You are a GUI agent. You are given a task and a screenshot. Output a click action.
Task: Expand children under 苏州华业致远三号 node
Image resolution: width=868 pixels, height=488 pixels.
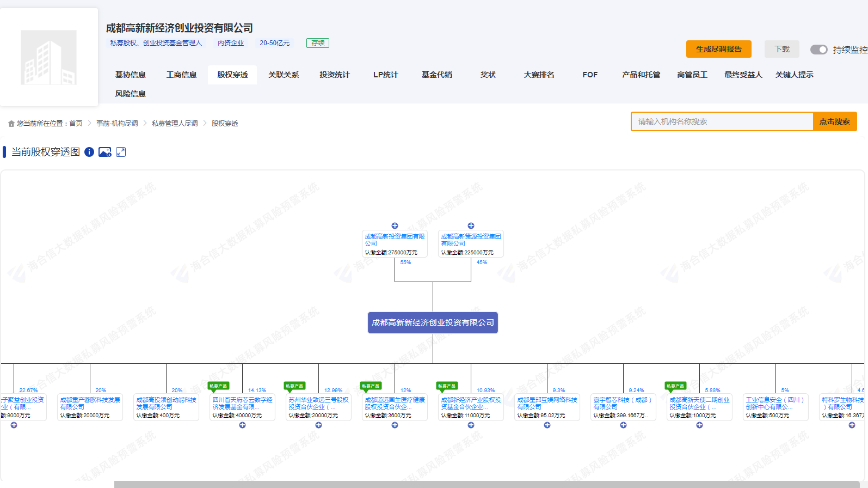(x=318, y=425)
